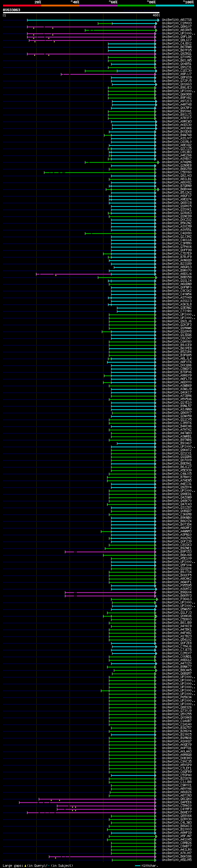
Task: Open hit UniRef100_B6KMY3
Action: [176, 595]
